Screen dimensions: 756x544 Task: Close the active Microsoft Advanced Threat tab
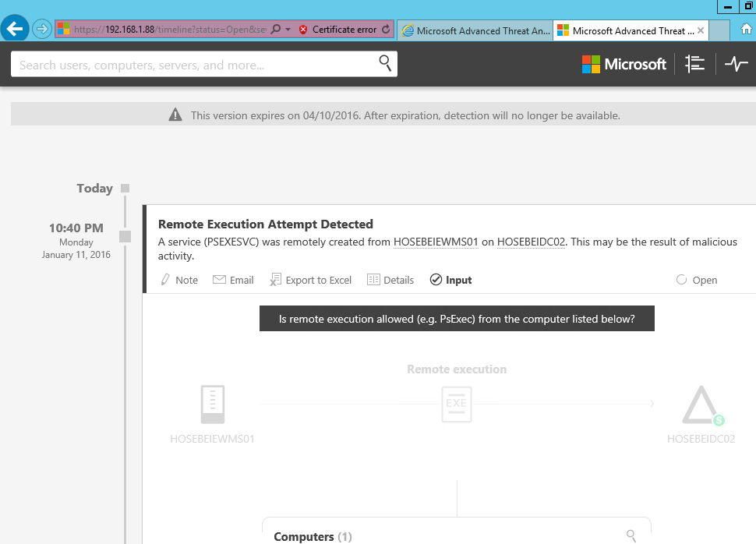point(701,30)
